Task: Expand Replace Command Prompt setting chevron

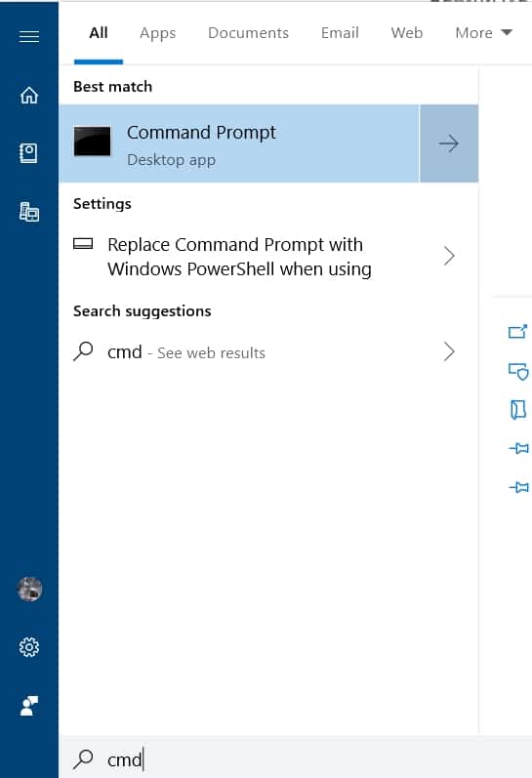Action: pyautogui.click(x=449, y=256)
